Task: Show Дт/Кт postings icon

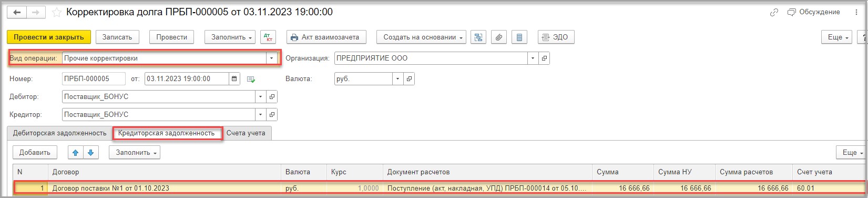Action: (x=268, y=37)
